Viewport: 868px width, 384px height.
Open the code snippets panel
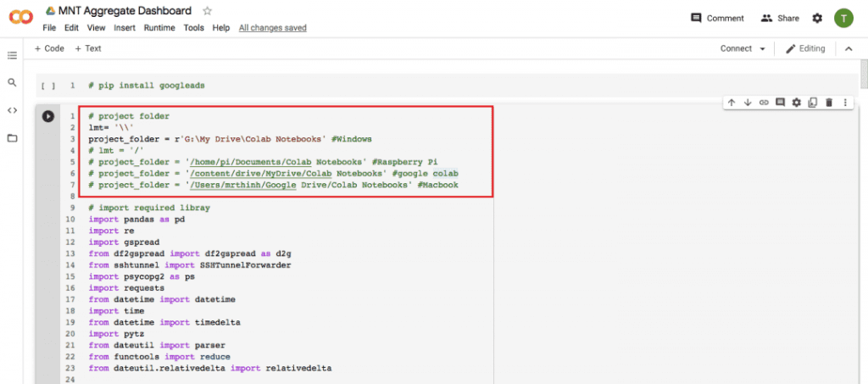tap(12, 110)
